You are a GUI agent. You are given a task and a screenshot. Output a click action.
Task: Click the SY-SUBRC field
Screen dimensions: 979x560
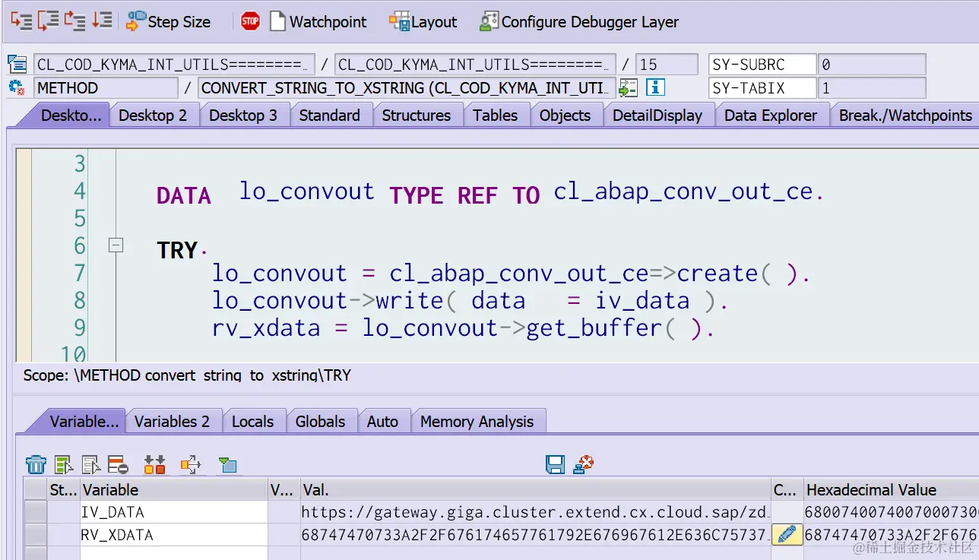[762, 65]
